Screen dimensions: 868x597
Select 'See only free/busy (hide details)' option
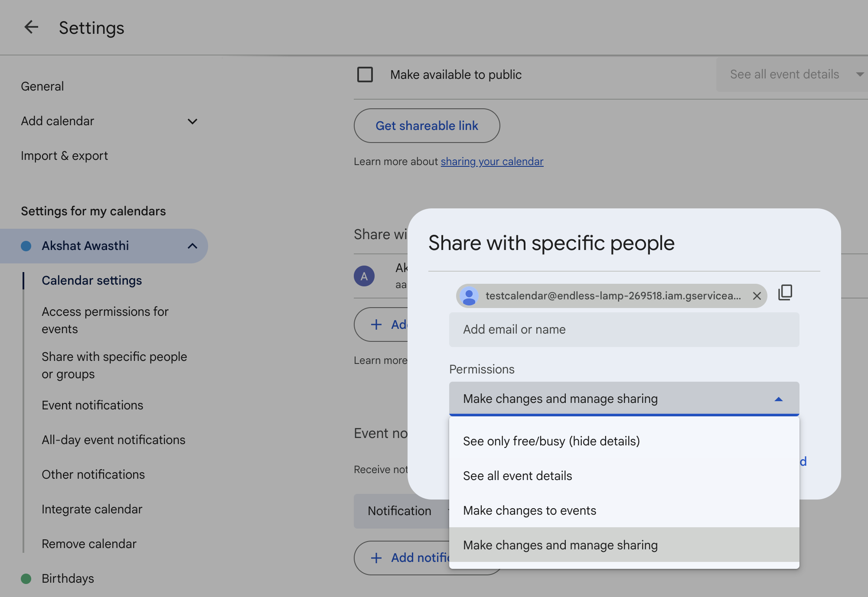pos(624,441)
